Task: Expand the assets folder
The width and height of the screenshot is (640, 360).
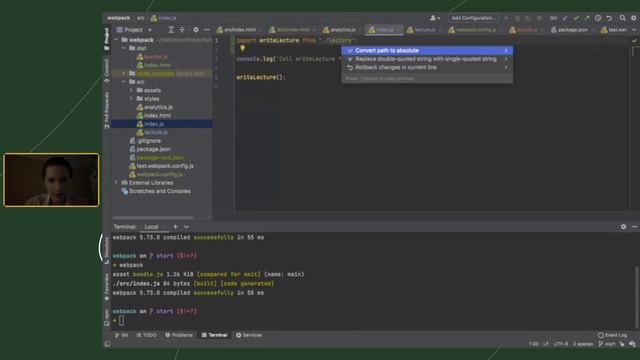Action: coord(131,90)
